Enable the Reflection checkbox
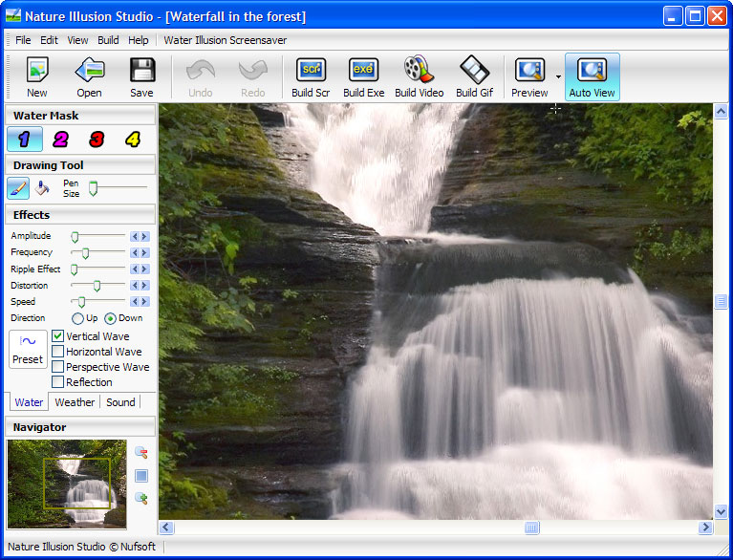 (x=58, y=382)
